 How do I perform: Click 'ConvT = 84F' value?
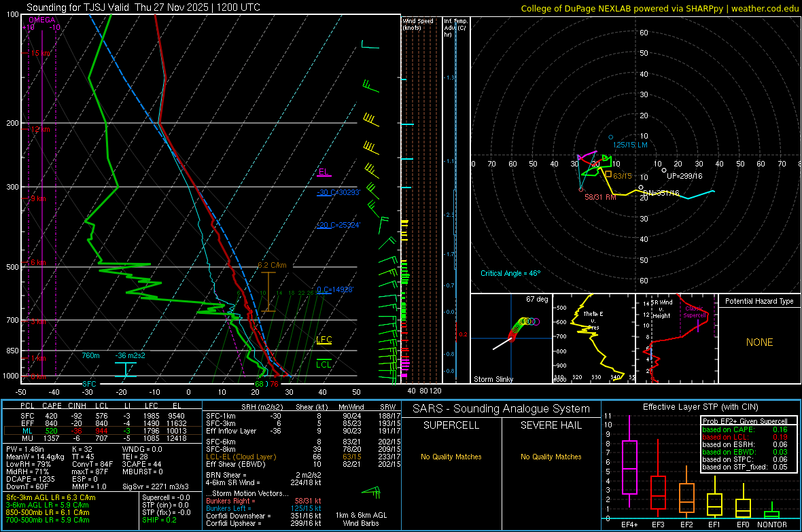click(92, 464)
